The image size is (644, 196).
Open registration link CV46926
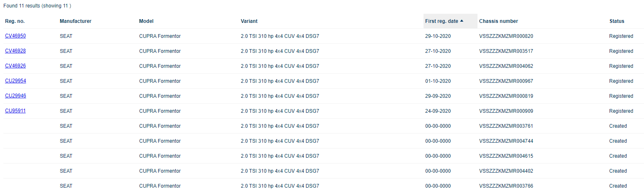click(15, 66)
